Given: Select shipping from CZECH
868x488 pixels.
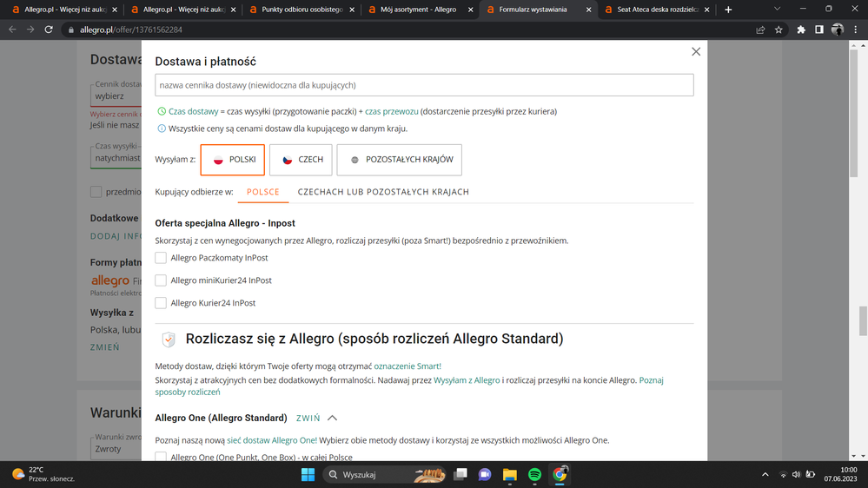Looking at the screenshot, I should 301,160.
